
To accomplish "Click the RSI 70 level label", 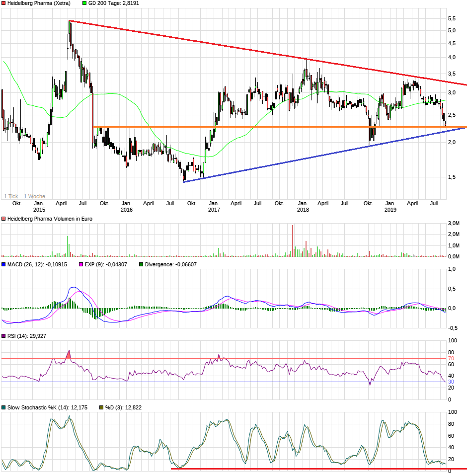I will [x=451, y=358].
